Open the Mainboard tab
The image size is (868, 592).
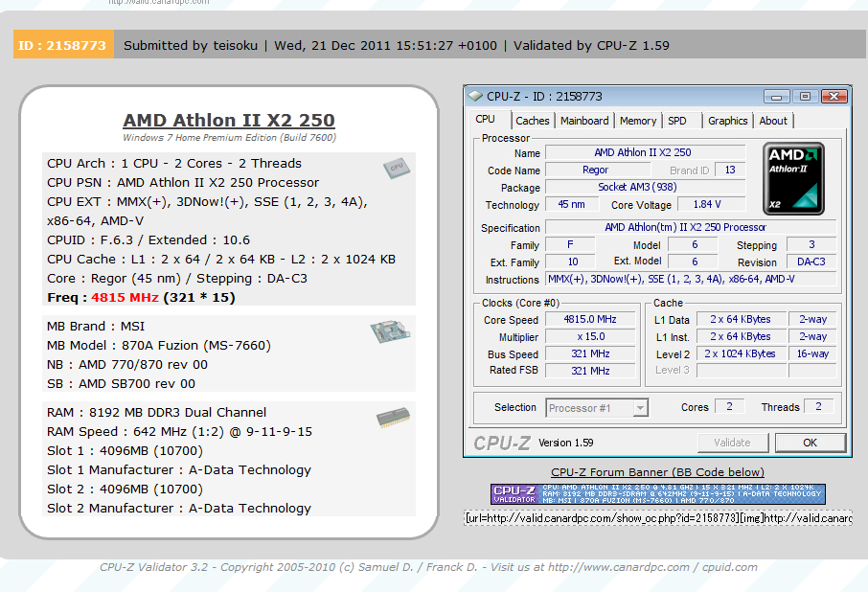584,121
